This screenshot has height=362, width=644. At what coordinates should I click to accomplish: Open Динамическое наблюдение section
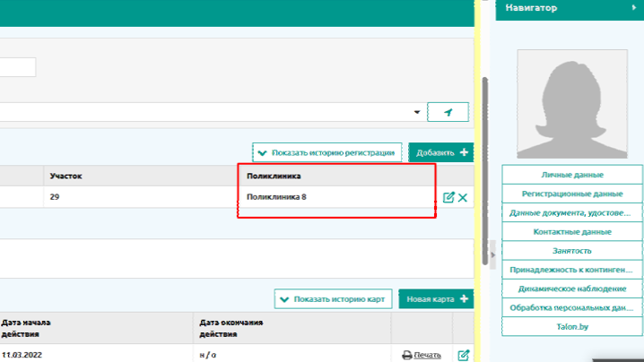[x=571, y=289]
